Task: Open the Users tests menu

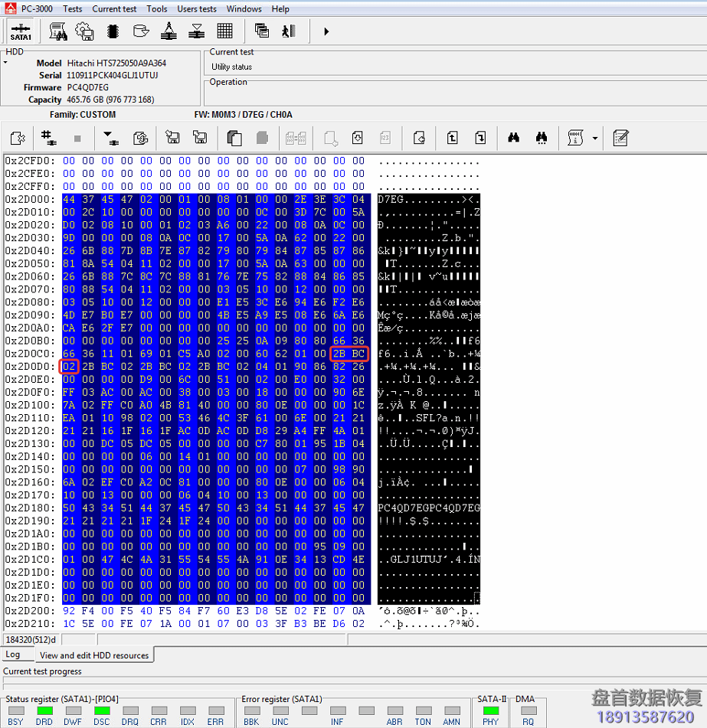Action: tap(197, 8)
